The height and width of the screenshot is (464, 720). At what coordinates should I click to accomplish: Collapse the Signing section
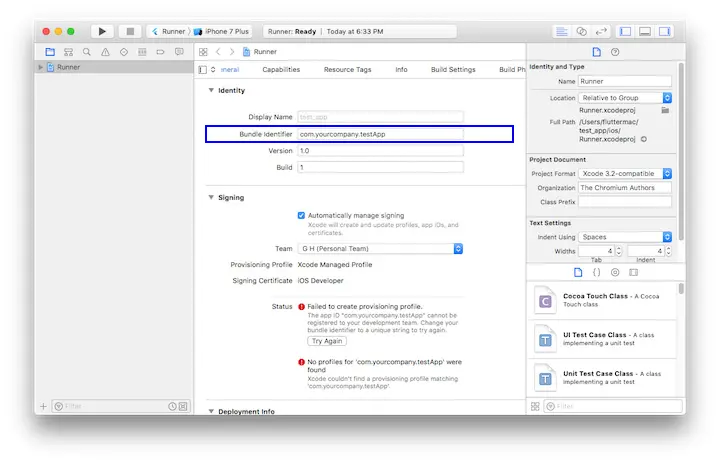(211, 197)
